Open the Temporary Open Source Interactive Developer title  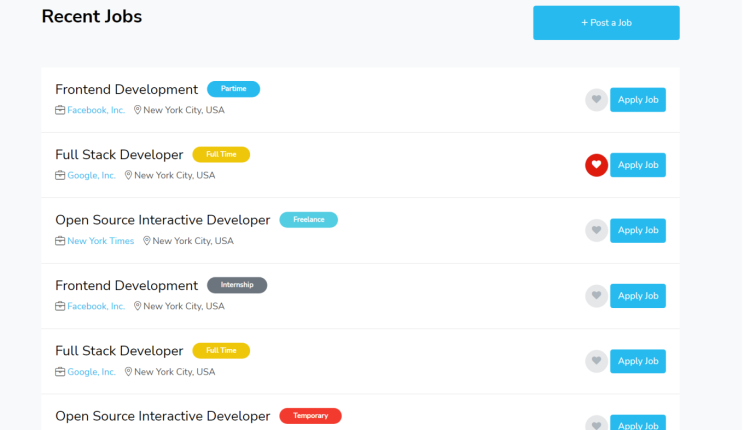coord(163,416)
